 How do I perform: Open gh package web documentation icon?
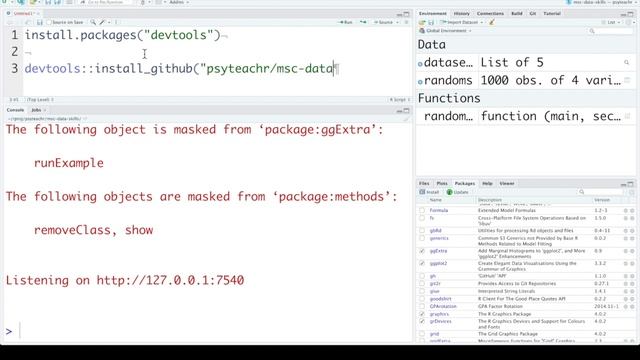625,276
